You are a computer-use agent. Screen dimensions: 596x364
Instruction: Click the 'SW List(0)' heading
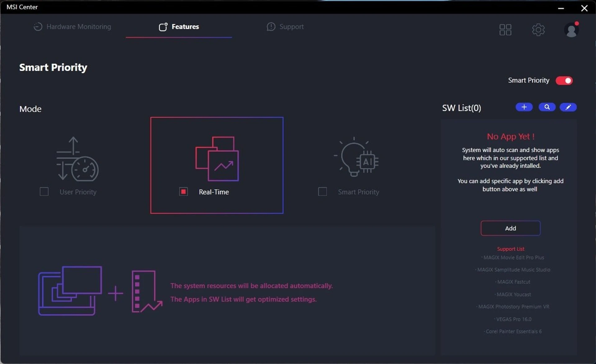tap(462, 108)
